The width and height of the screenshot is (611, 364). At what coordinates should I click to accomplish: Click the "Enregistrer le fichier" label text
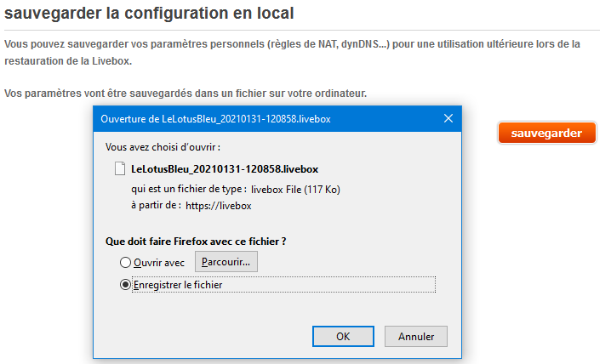178,285
